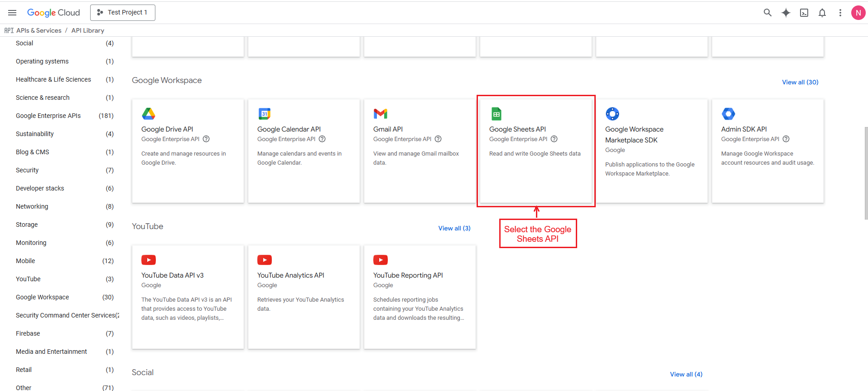Click the help icon next to Gmail API
The image size is (868, 391).
(438, 139)
